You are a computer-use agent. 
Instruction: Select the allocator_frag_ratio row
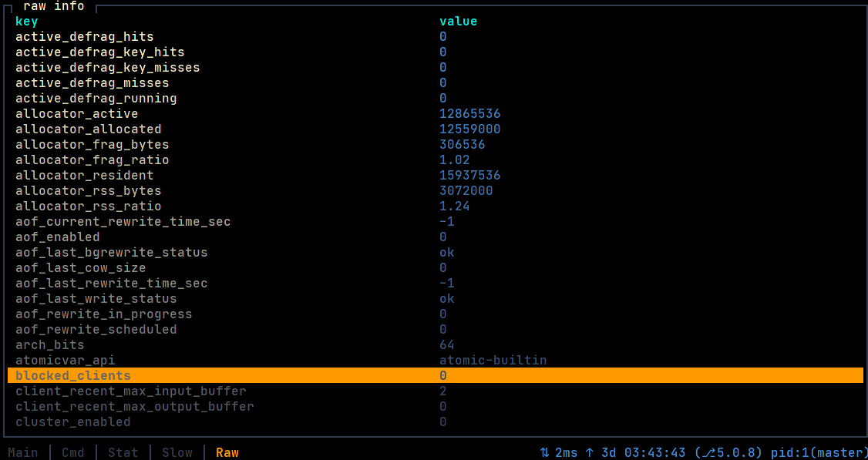pyautogui.click(x=436, y=160)
